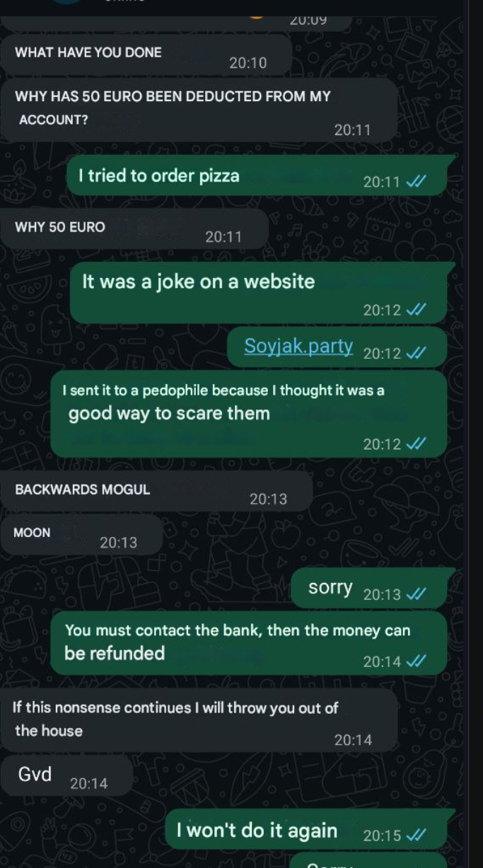Viewport: 483px width, 868px height.
Task: Tap ticks on 'sent it to a pedophile' message
Action: 417,444
